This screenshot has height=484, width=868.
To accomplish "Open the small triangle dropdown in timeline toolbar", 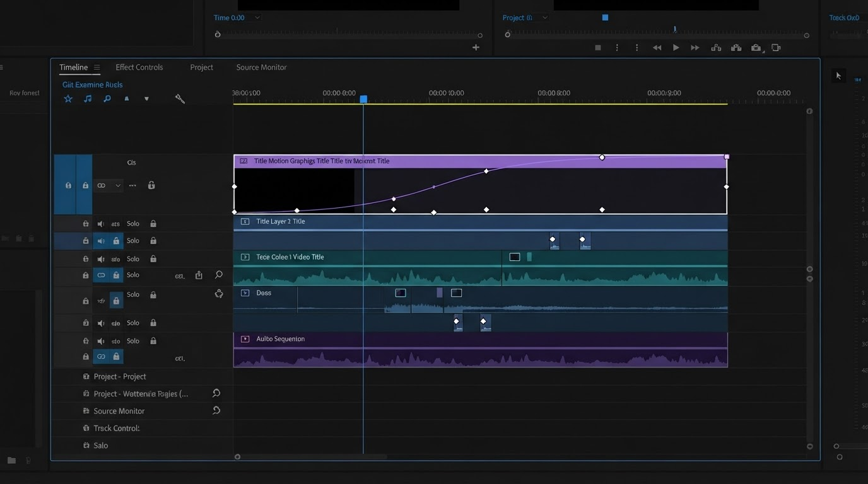I will (146, 99).
